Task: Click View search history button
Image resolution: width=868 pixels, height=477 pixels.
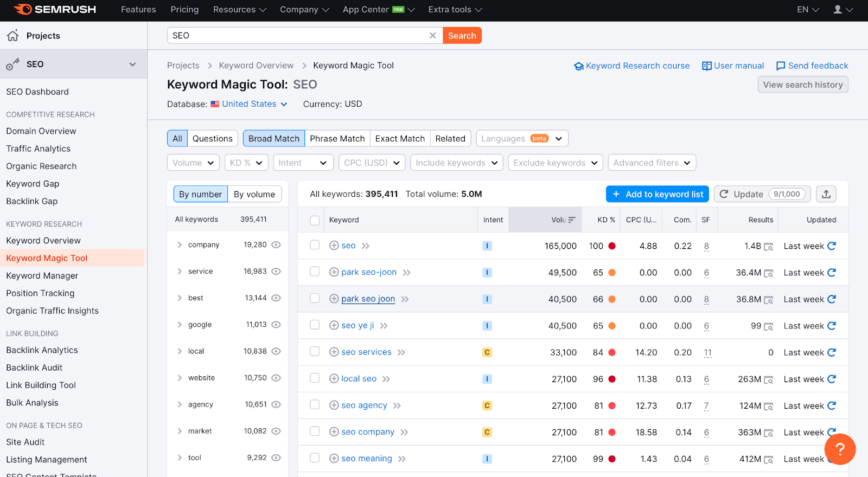Action: point(803,85)
